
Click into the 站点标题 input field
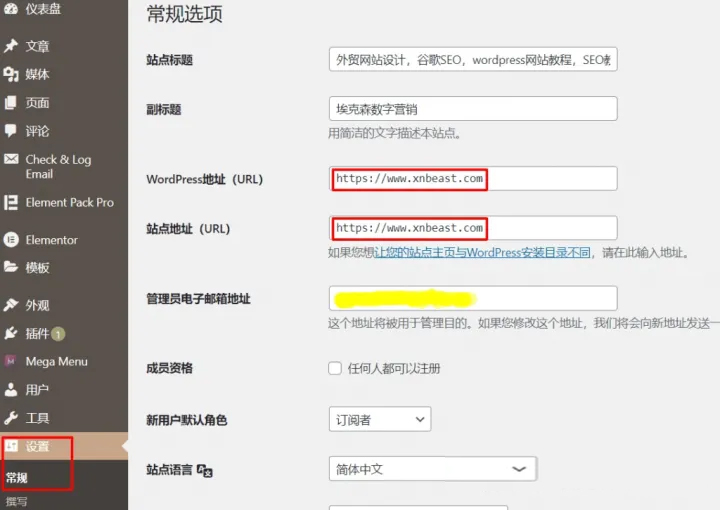point(473,59)
